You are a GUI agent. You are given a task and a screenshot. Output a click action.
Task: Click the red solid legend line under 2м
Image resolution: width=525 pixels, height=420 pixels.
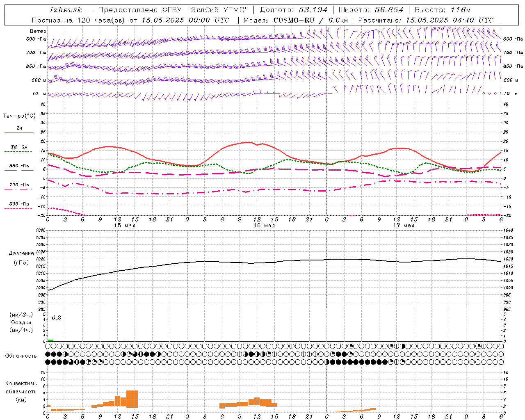[x=19, y=133]
